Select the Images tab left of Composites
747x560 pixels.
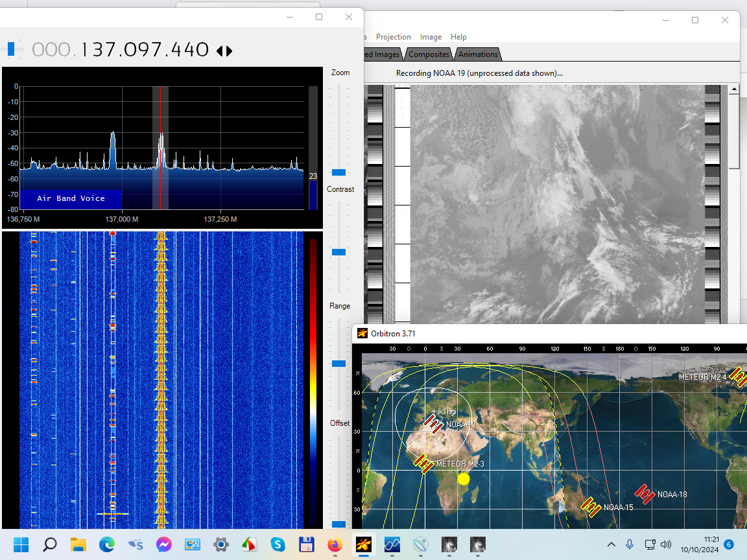click(383, 54)
